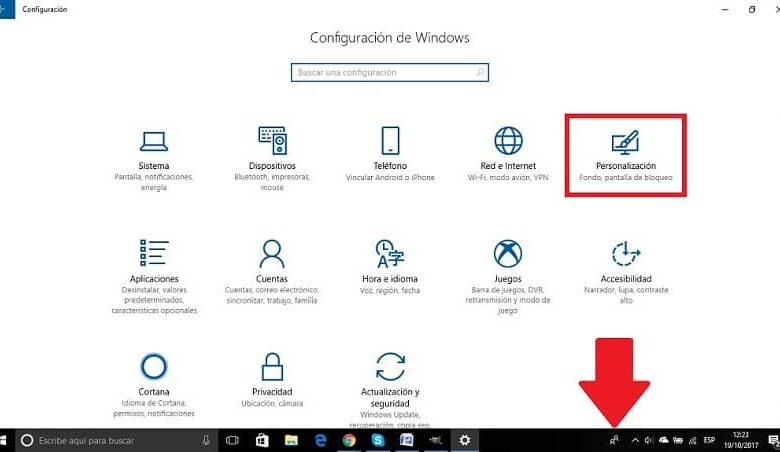Open the Cortana circle icon
This screenshot has width=780, height=452.
tap(154, 366)
